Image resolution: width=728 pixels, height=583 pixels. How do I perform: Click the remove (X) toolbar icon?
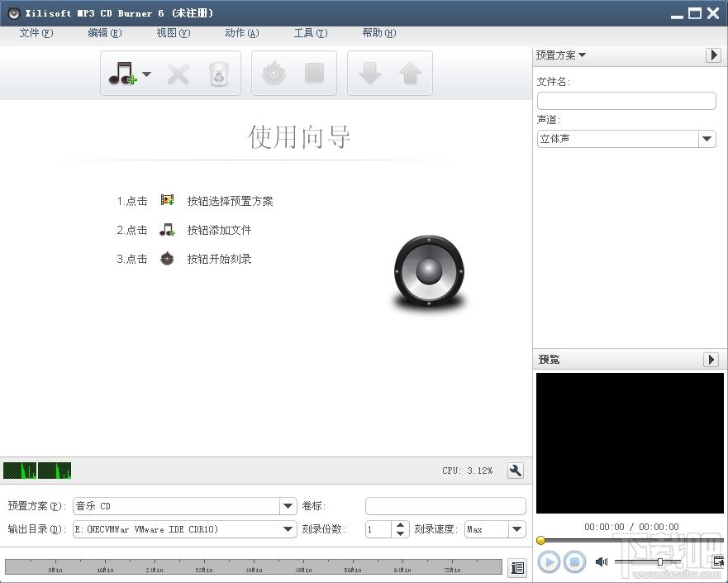pos(178,74)
